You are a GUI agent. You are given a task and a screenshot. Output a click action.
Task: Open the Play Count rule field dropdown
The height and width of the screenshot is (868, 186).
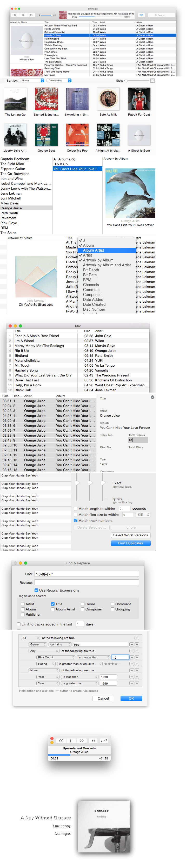coord(56,657)
